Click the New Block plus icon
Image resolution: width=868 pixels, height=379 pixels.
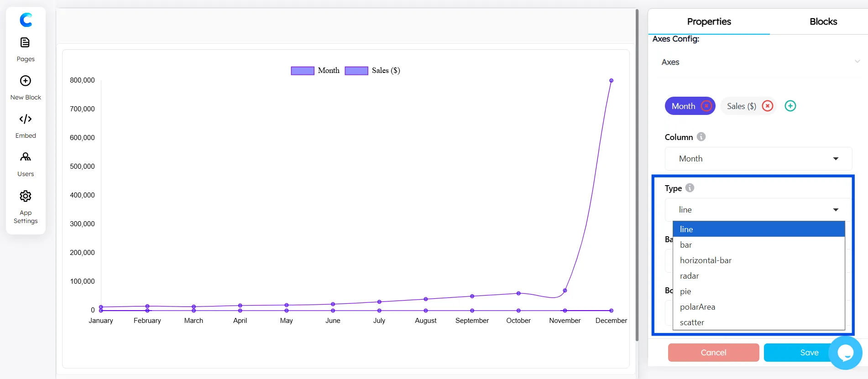point(26,81)
